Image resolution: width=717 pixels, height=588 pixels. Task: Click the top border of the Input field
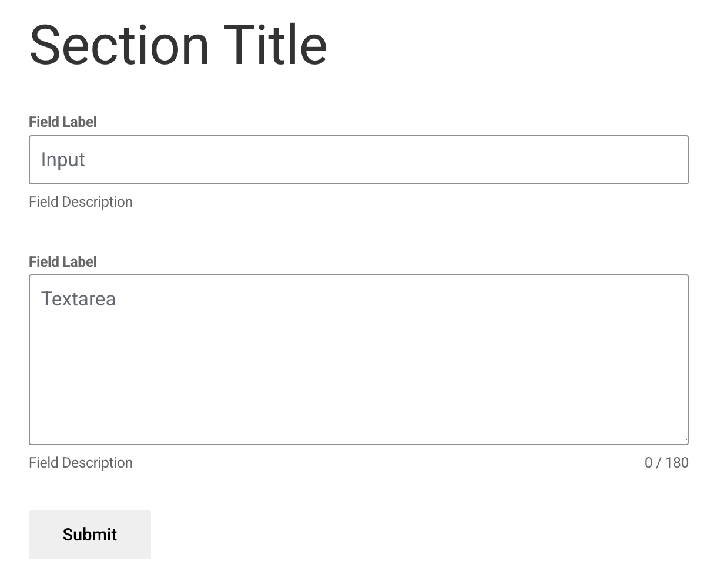pyautogui.click(x=358, y=136)
